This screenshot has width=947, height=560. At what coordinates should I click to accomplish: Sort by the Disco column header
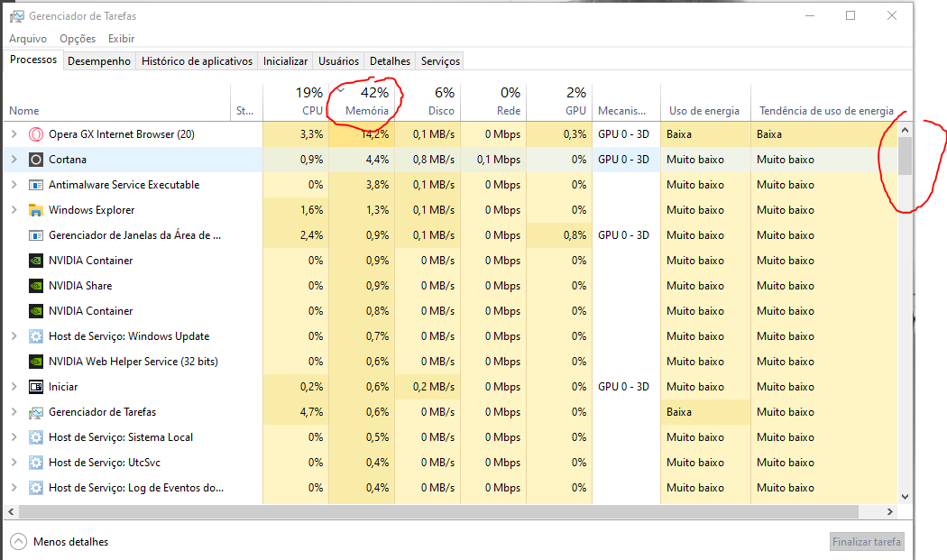click(428, 102)
